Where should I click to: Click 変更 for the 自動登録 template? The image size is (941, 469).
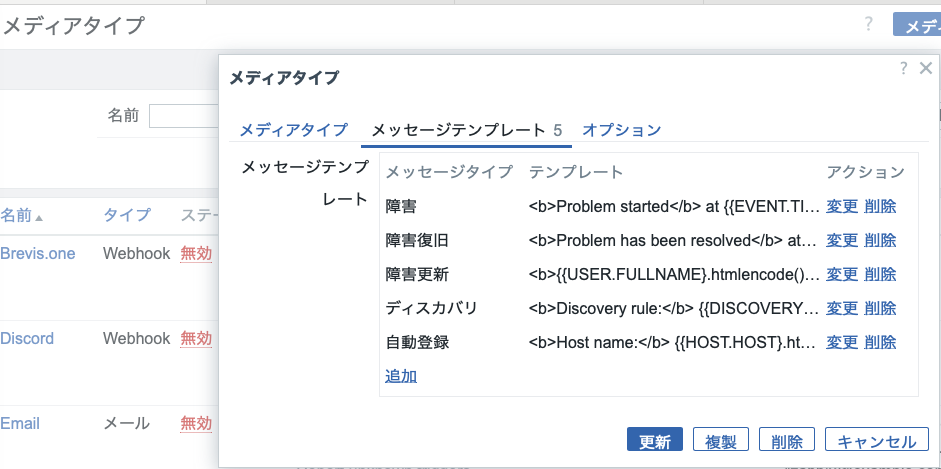pos(842,342)
